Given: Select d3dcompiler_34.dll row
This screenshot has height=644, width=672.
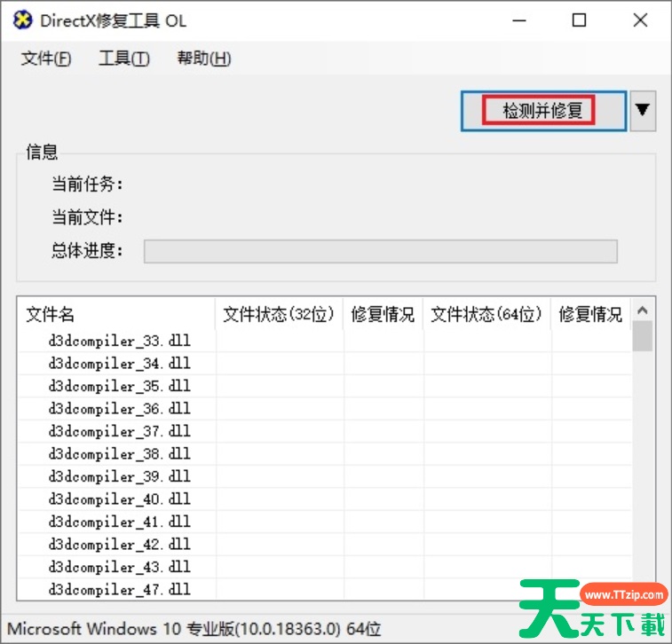Looking at the screenshot, I should click(x=325, y=364).
